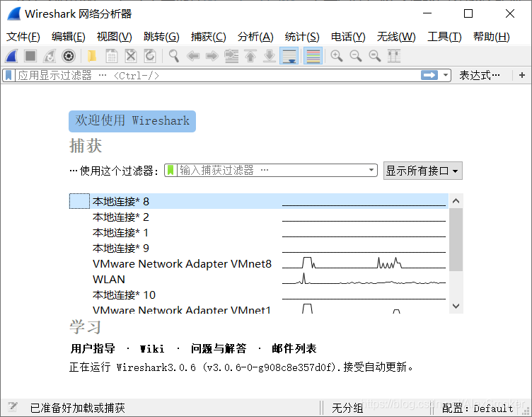Image resolution: width=532 pixels, height=417 pixels.
Task: Zoom out main window text
Action: point(356,56)
